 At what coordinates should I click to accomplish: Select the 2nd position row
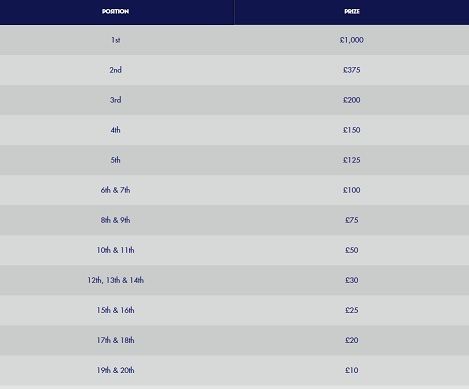coord(234,70)
